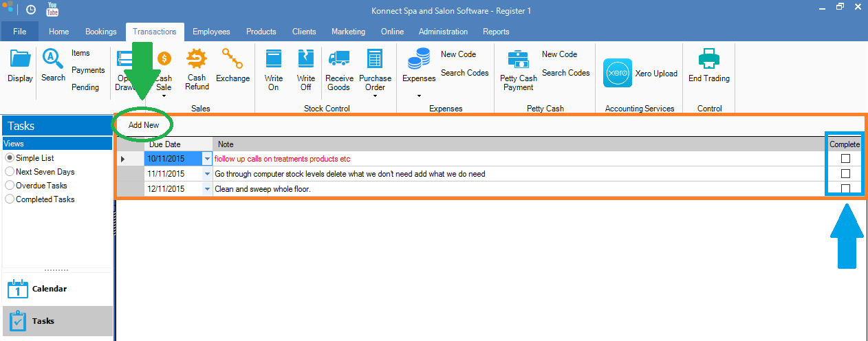
Task: Open the Tasks pane icon
Action: pyautogui.click(x=17, y=321)
